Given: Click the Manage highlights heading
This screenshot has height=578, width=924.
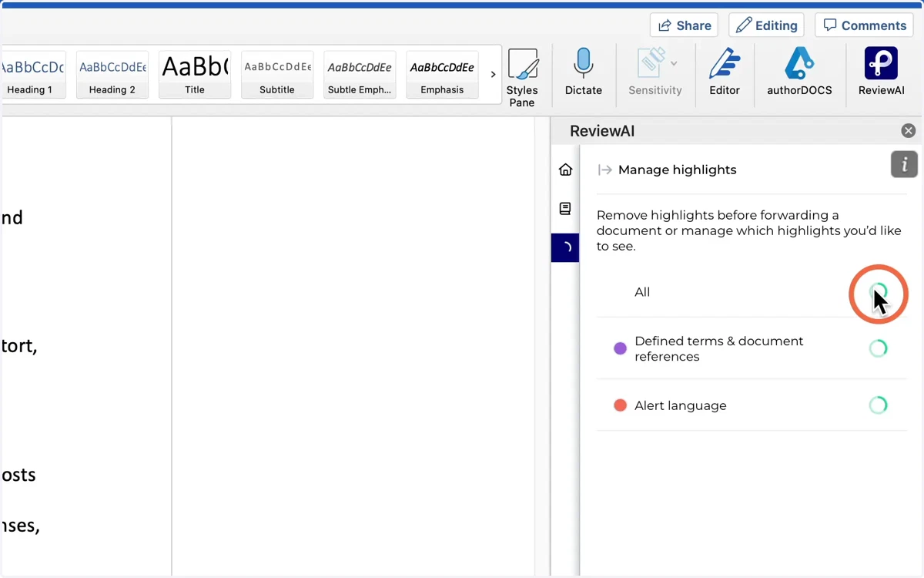Looking at the screenshot, I should (678, 170).
